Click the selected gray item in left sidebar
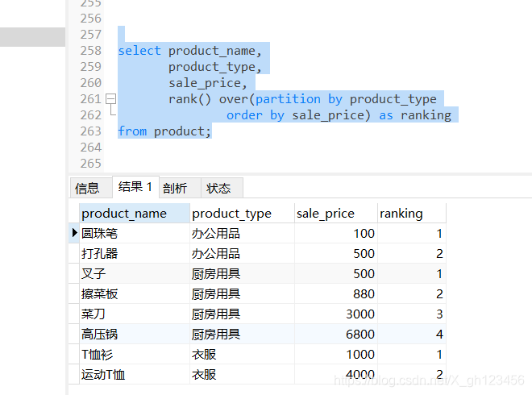 [x=32, y=37]
